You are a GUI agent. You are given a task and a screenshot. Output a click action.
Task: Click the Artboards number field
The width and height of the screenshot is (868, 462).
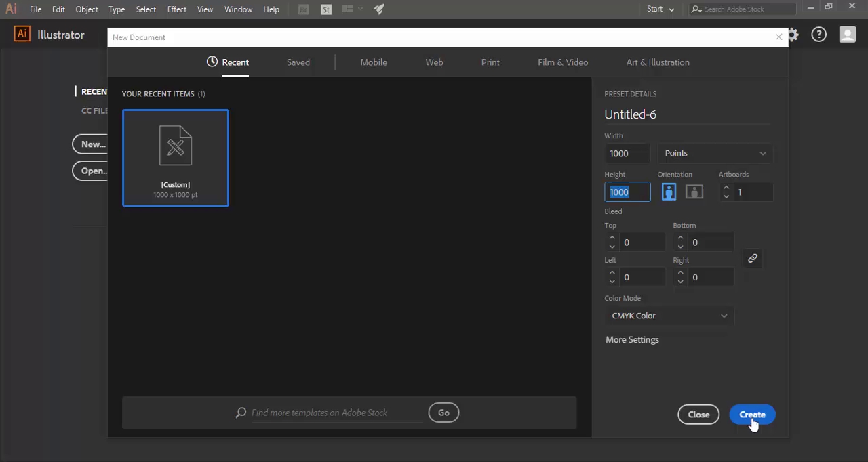point(753,192)
